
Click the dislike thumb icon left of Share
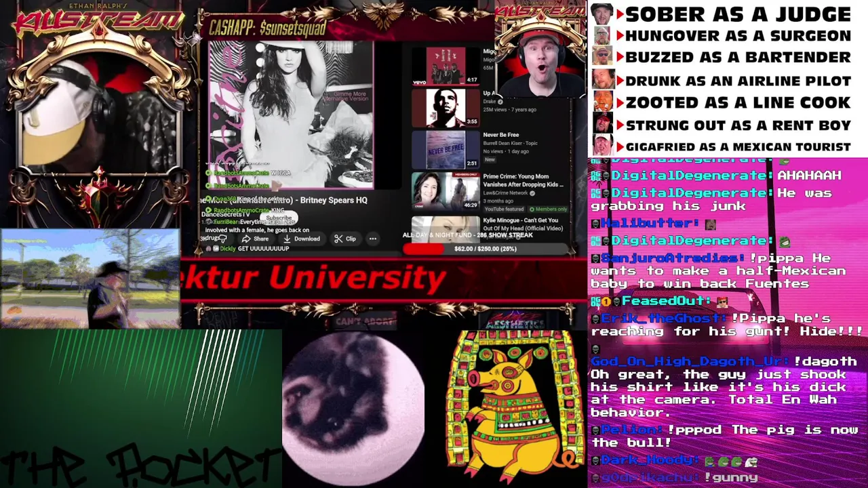click(x=222, y=239)
